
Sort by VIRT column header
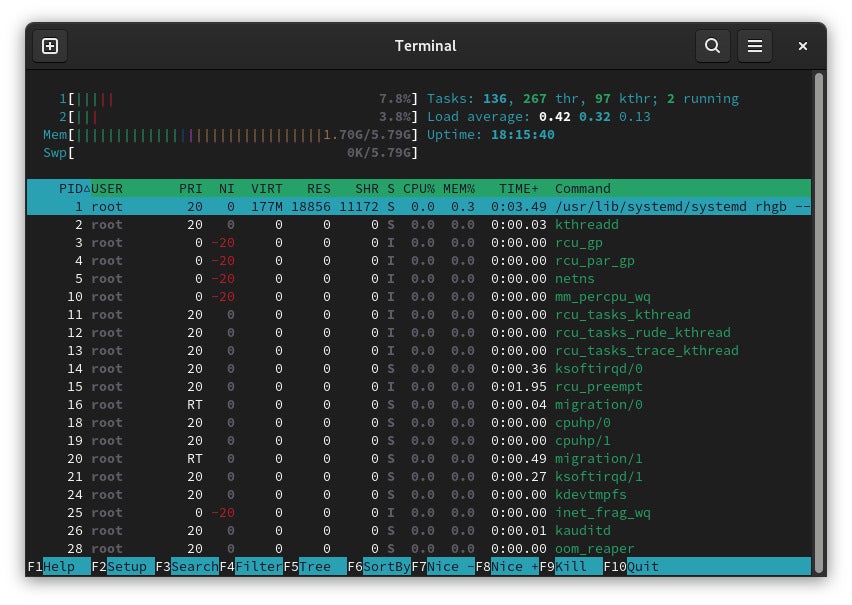click(x=267, y=189)
